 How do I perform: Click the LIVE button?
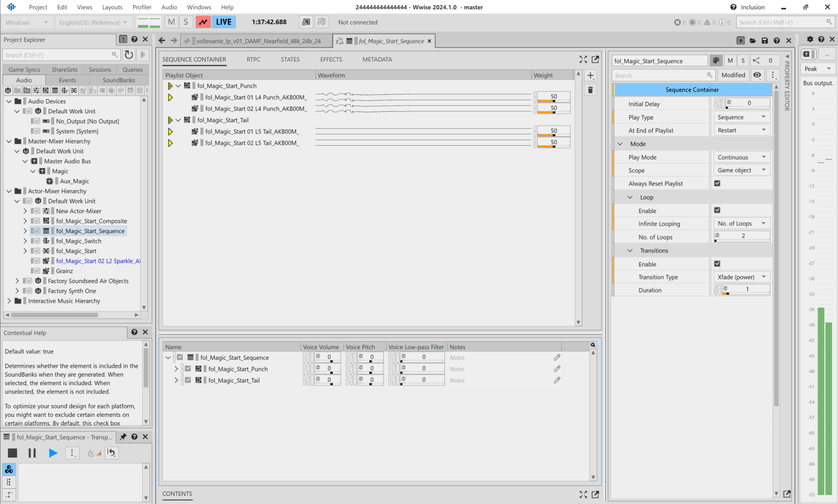(224, 22)
